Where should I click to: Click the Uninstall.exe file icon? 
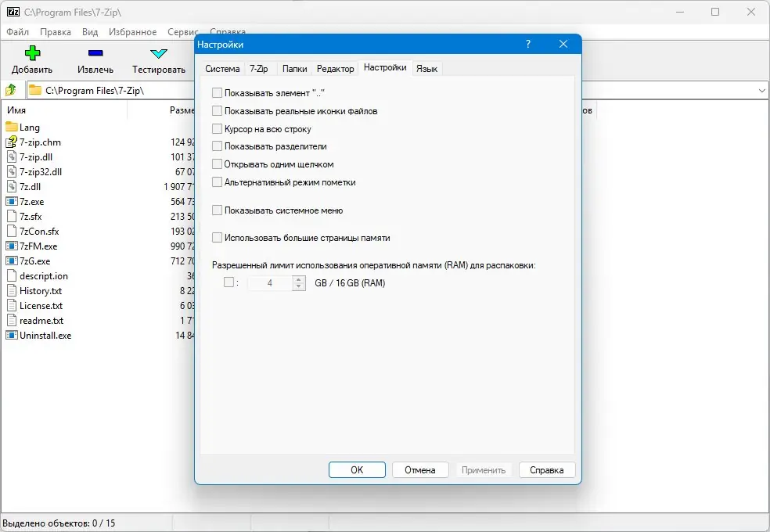11,335
